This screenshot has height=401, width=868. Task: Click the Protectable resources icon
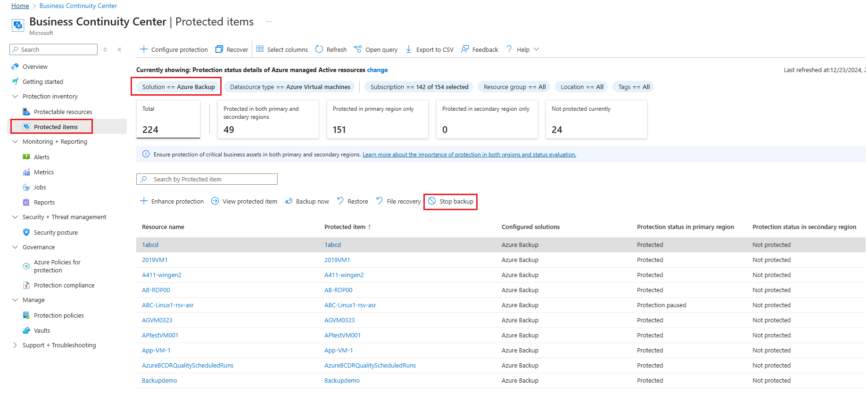tap(26, 112)
